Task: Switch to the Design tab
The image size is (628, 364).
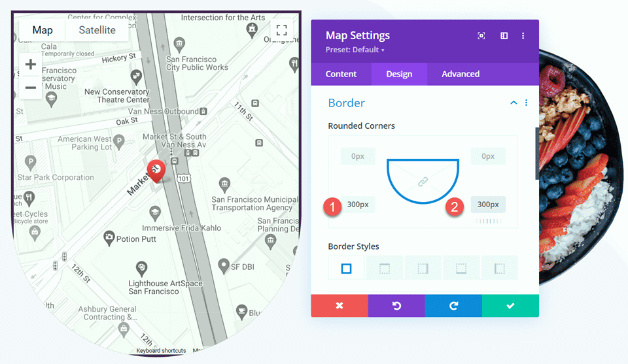Action: click(399, 74)
